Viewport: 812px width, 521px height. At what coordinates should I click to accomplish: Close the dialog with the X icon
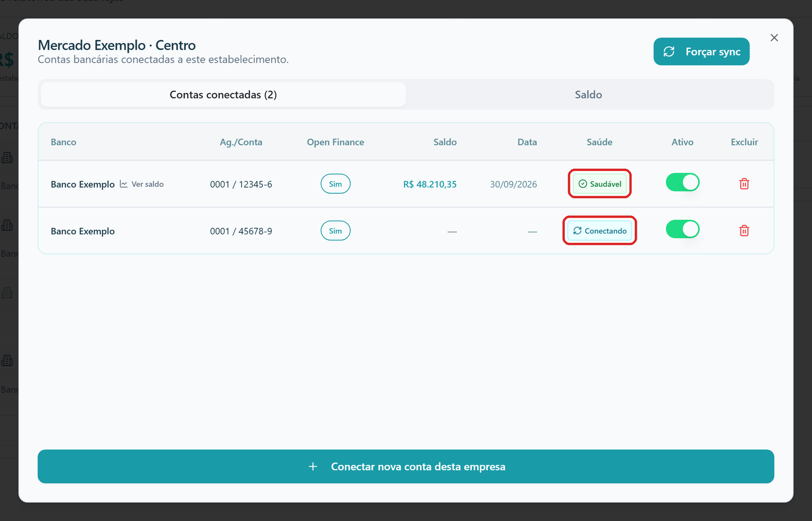pyautogui.click(x=774, y=38)
